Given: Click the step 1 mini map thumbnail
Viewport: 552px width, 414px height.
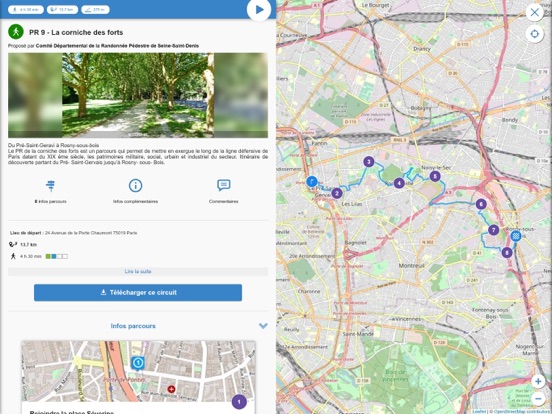Looking at the screenshot, I should pyautogui.click(x=138, y=371).
